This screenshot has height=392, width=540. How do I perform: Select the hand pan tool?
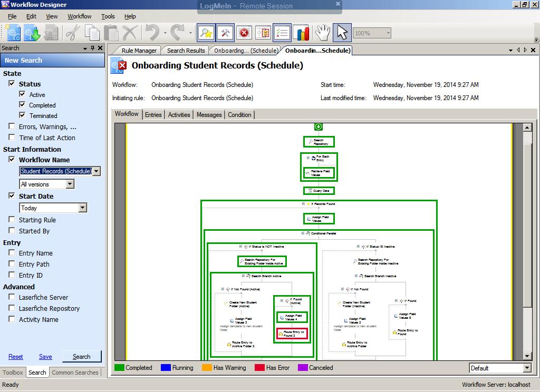coord(322,33)
